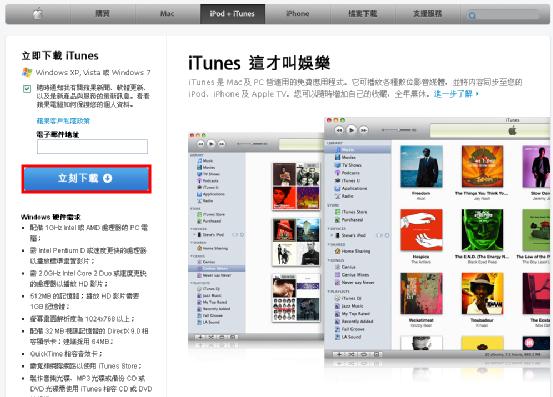553x397 pixels.
Task: Adjust the volume slider in back iTunes window
Action: (x=253, y=143)
